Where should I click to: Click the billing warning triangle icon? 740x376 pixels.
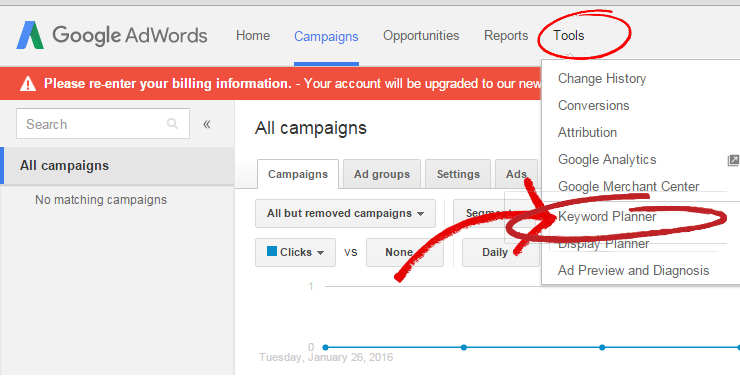coord(28,84)
